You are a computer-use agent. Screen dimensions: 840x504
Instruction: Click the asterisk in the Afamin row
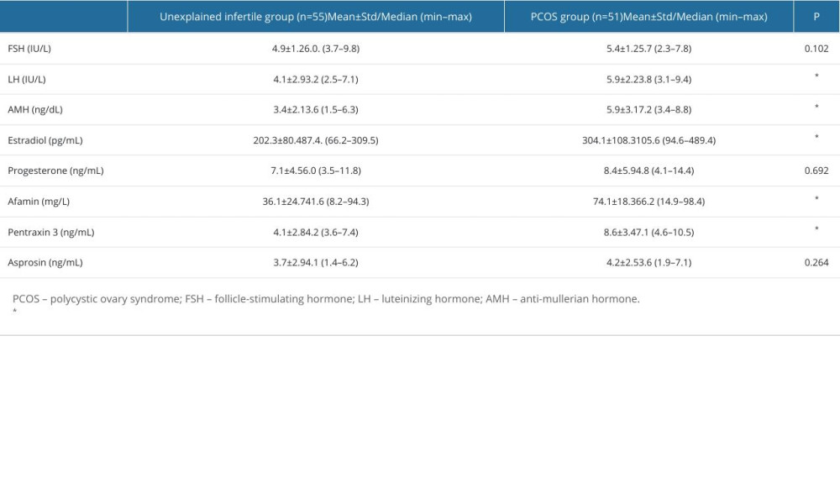tap(816, 199)
